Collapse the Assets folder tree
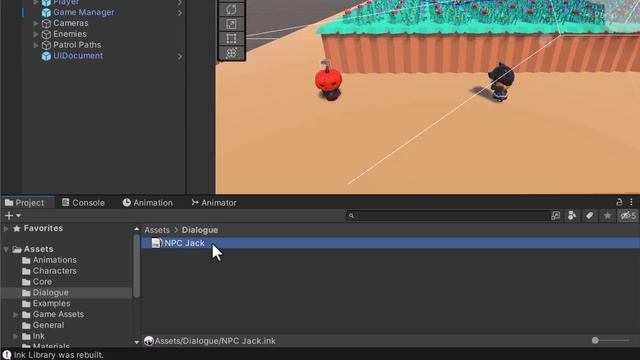The image size is (640, 360). [6, 249]
